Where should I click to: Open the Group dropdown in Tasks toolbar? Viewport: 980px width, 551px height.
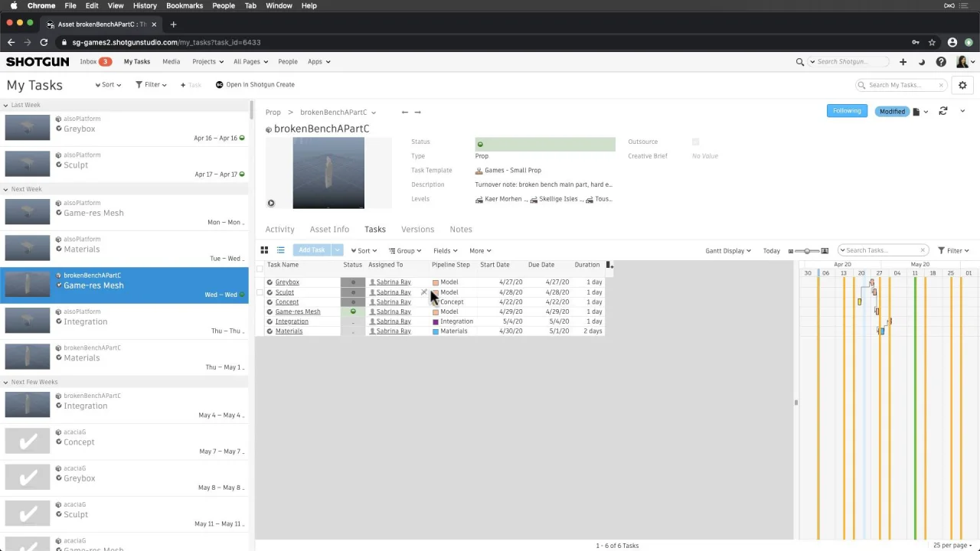[x=405, y=250]
